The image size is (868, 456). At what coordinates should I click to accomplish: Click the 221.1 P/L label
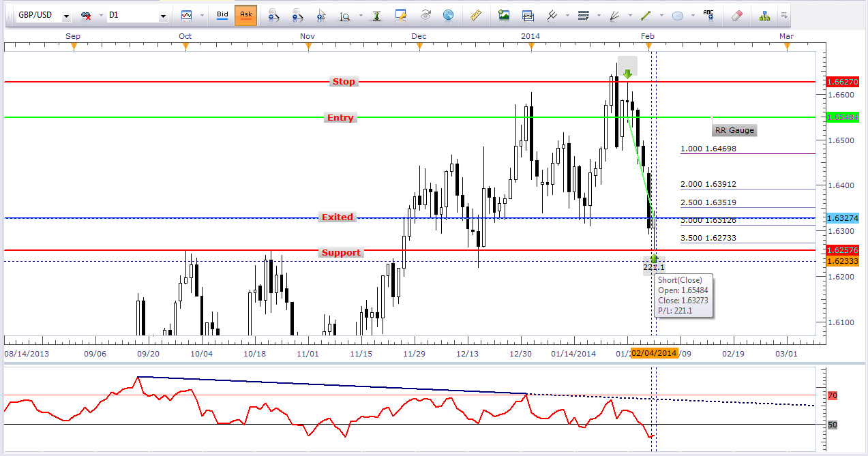pos(653,268)
